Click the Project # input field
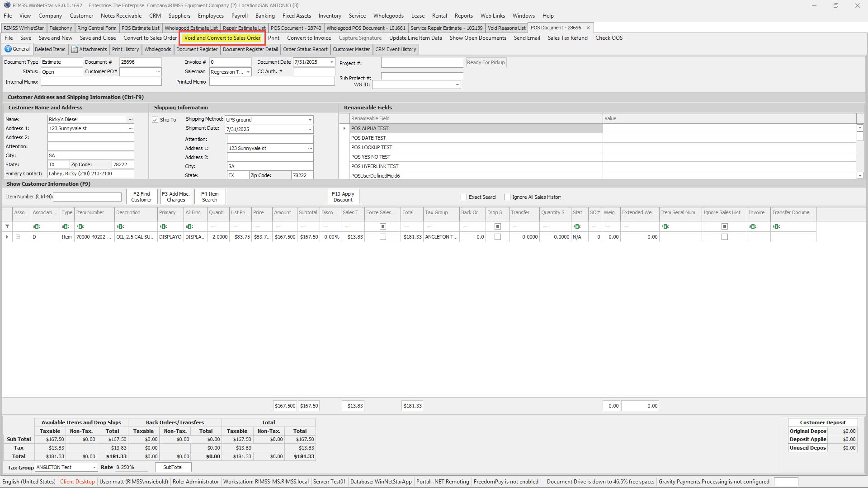The image size is (868, 488). (x=422, y=62)
